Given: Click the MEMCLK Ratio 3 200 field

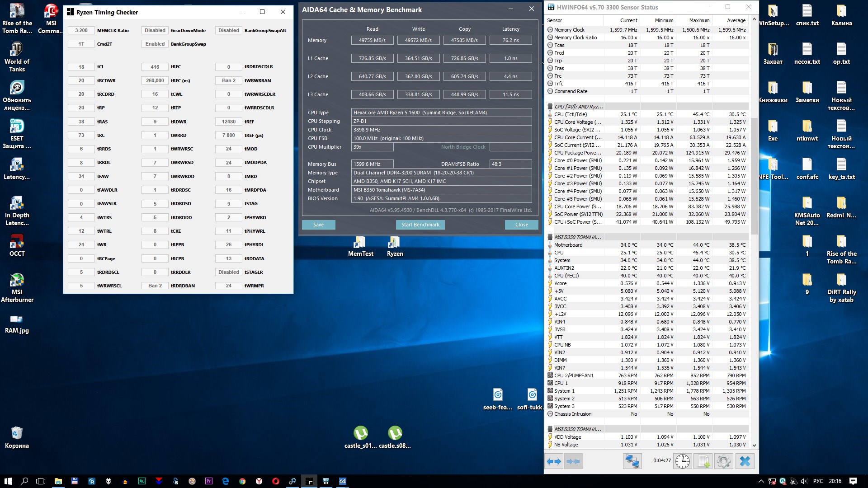Looking at the screenshot, I should click(81, 30).
